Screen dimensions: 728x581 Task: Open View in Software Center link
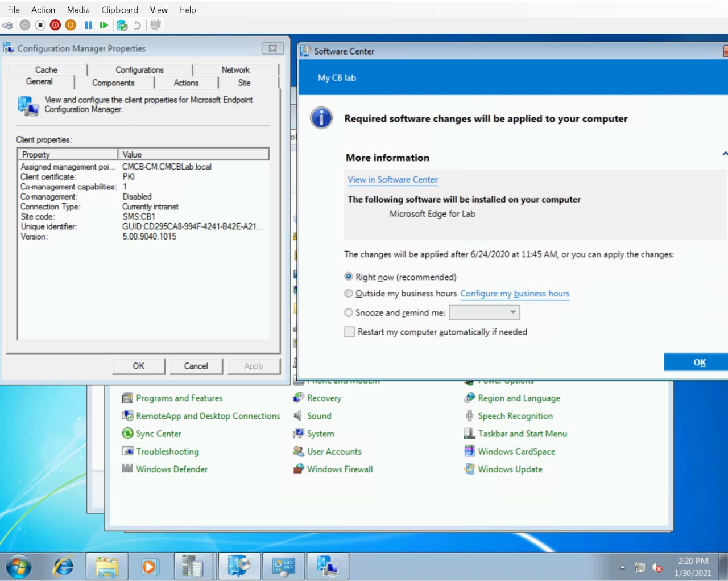(x=393, y=179)
